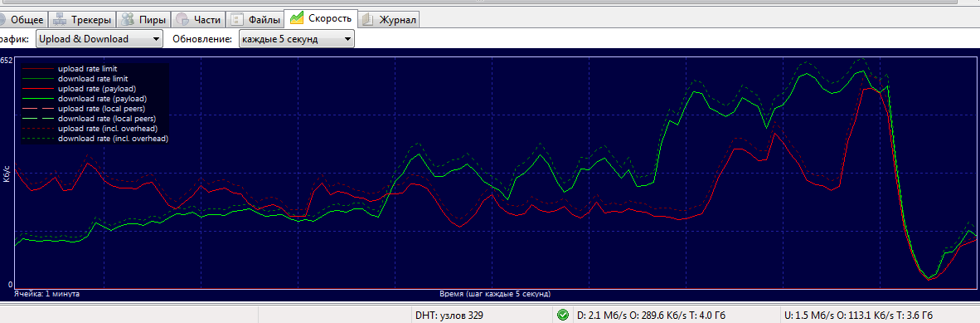Click the 'download rate (payload)' legend entry

pyautogui.click(x=103, y=99)
